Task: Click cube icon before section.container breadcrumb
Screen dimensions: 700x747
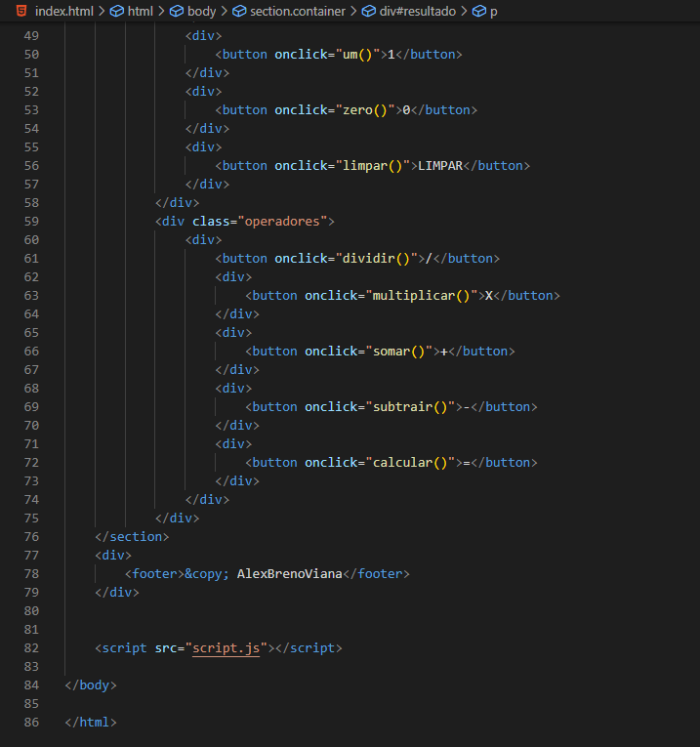Action: point(239,11)
